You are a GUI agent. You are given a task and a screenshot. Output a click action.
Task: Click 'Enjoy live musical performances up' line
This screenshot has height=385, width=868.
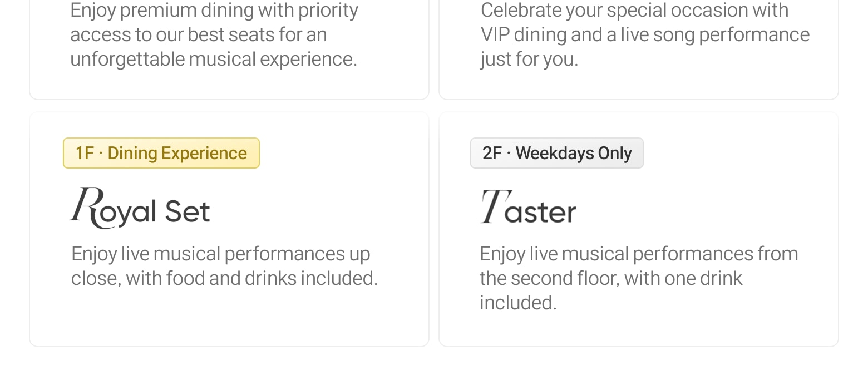[220, 254]
